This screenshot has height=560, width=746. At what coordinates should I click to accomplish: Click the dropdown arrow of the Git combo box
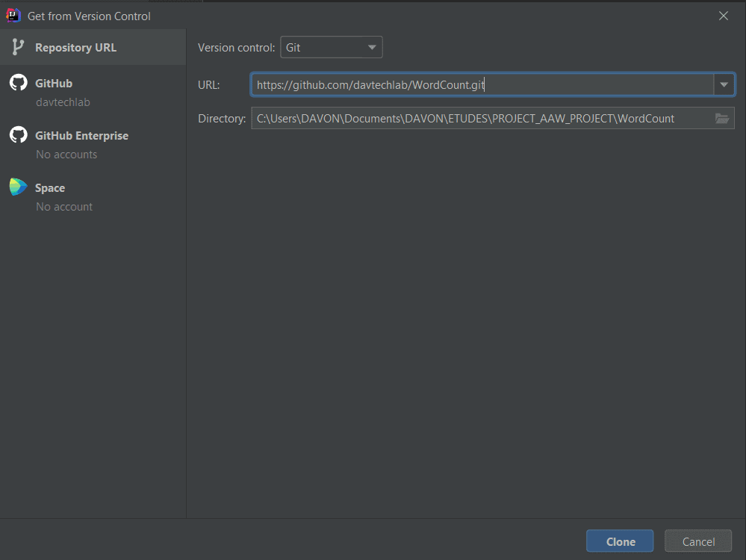click(x=371, y=46)
